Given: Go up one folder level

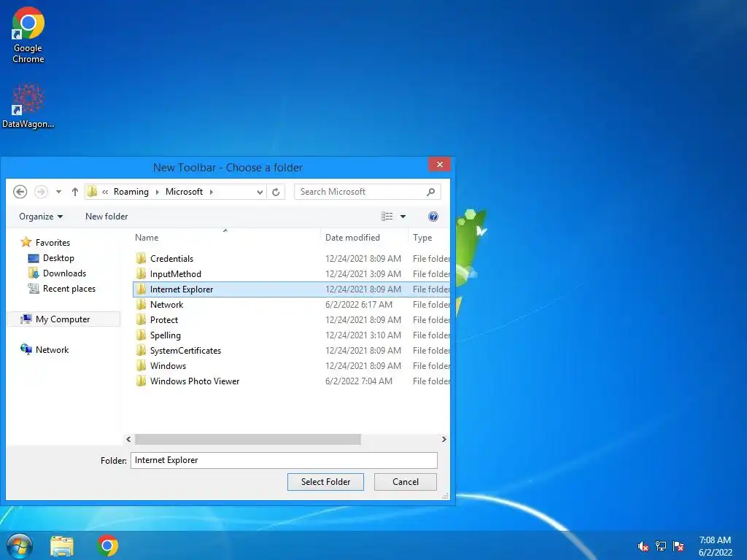Looking at the screenshot, I should pyautogui.click(x=75, y=192).
